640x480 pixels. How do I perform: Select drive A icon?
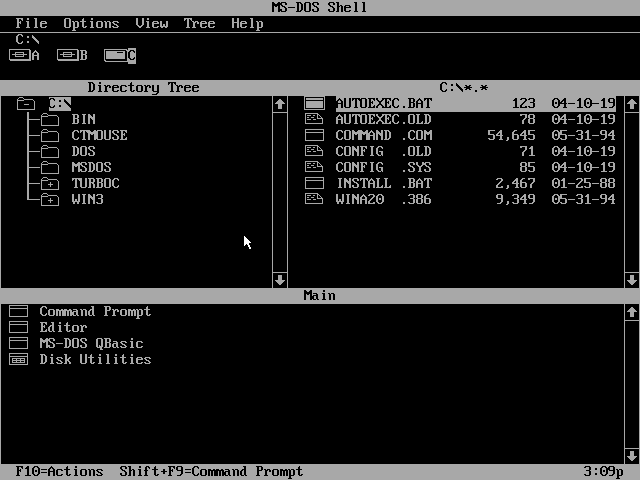click(x=24, y=55)
